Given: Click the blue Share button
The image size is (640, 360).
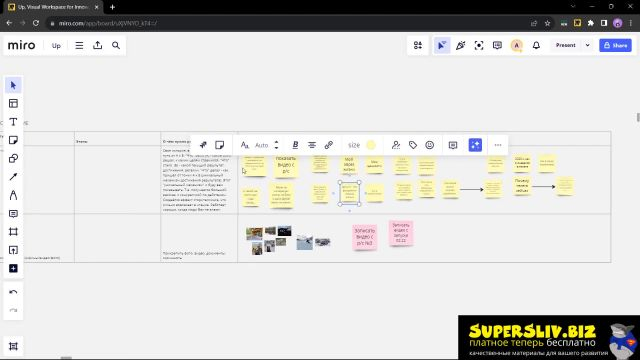Looking at the screenshot, I should pos(615,45).
